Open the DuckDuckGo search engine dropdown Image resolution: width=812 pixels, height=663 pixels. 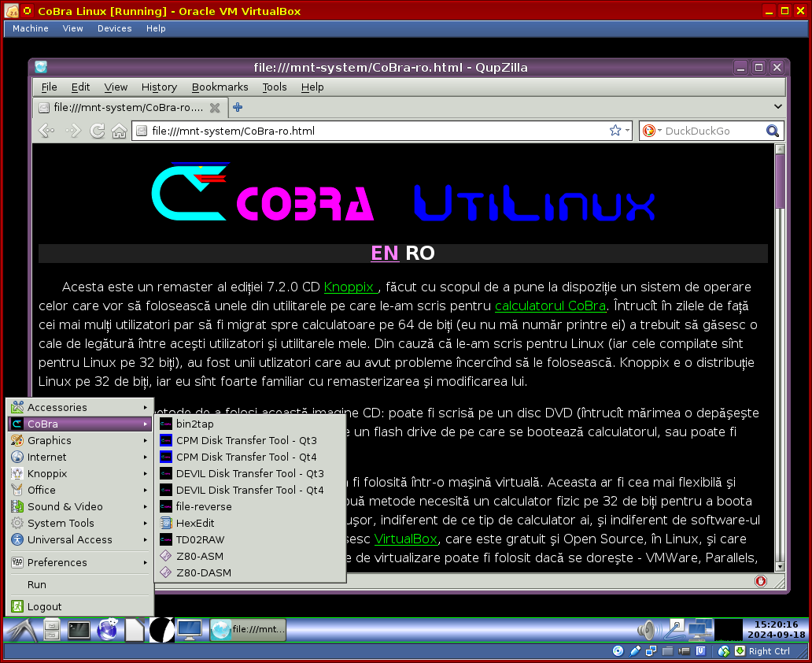651,131
